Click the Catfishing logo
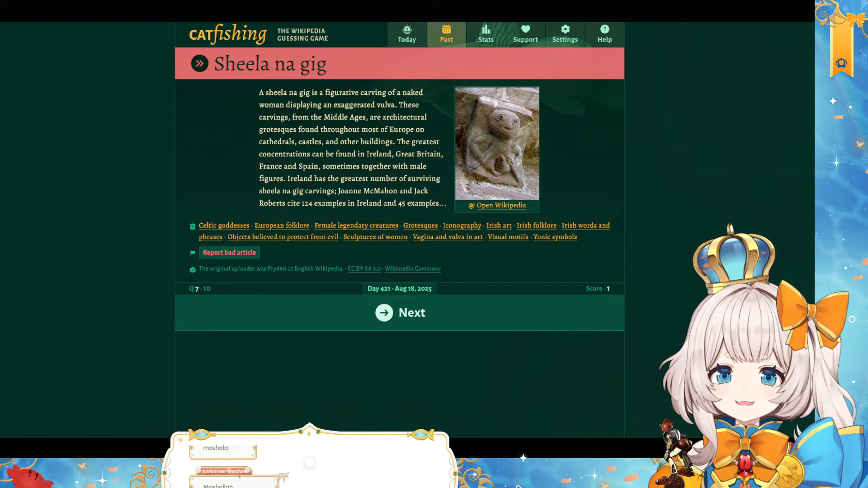Image resolution: width=868 pixels, height=488 pixels. click(x=228, y=34)
